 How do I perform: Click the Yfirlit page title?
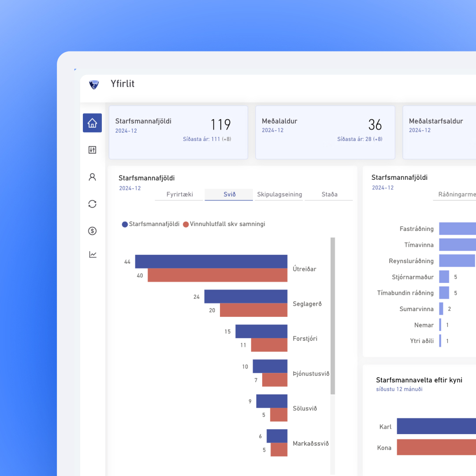click(x=123, y=84)
